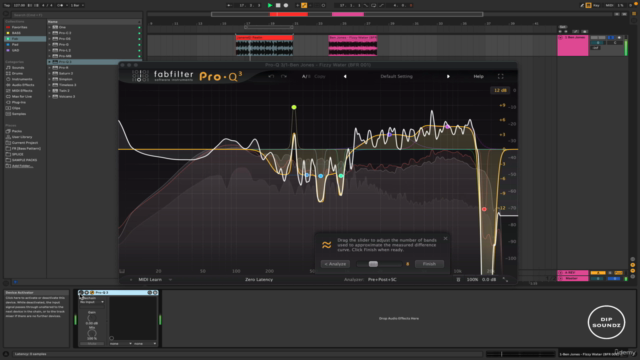The width and height of the screenshot is (640, 360).
Task: Open the Help menu in Pro-Q 3
Action: (478, 76)
